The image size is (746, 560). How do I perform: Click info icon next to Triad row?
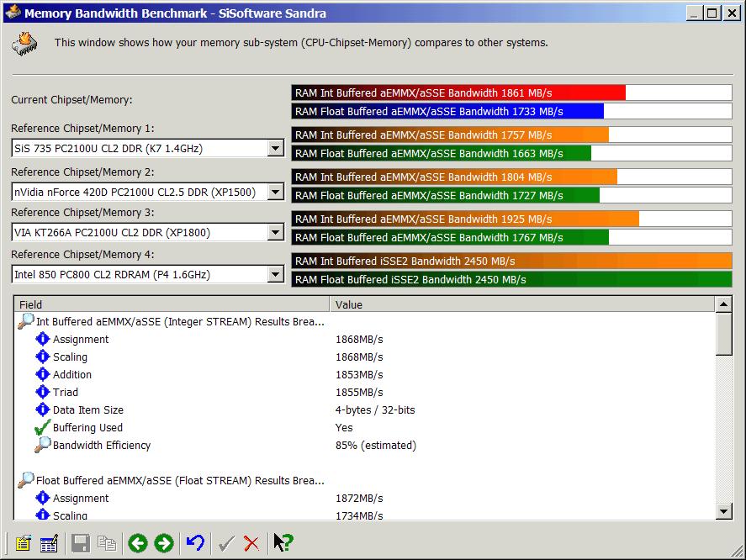[x=42, y=392]
